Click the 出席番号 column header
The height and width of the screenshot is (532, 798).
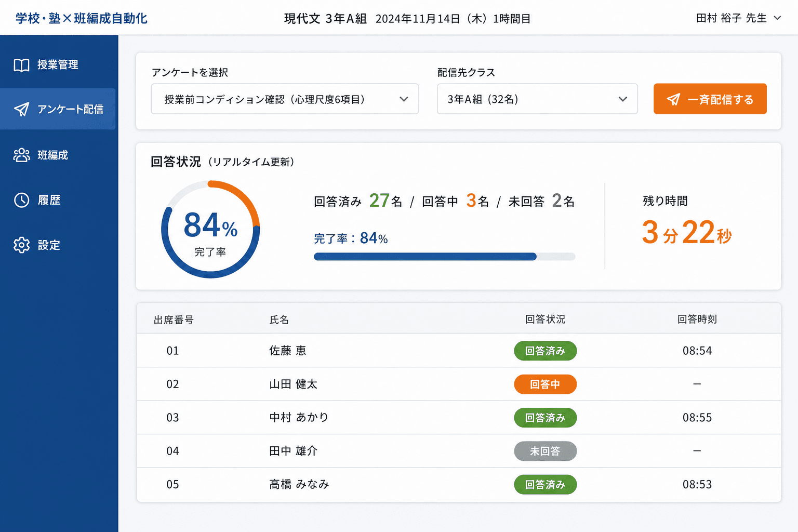[174, 320]
